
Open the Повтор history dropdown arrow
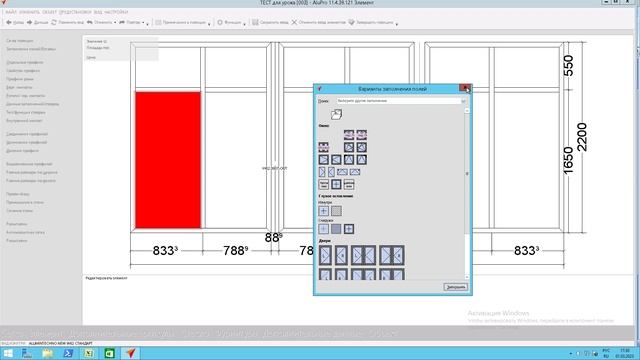pos(143,23)
